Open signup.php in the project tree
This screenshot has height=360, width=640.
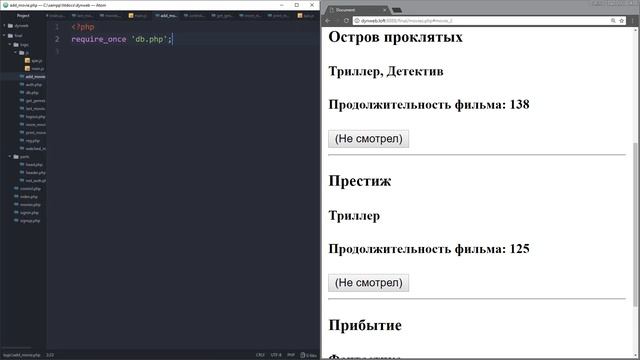point(28,221)
